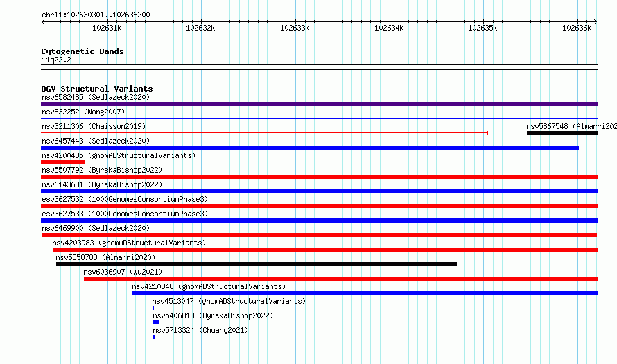
Task: Click the red esv3627532 variant bar
Action: 319,206
